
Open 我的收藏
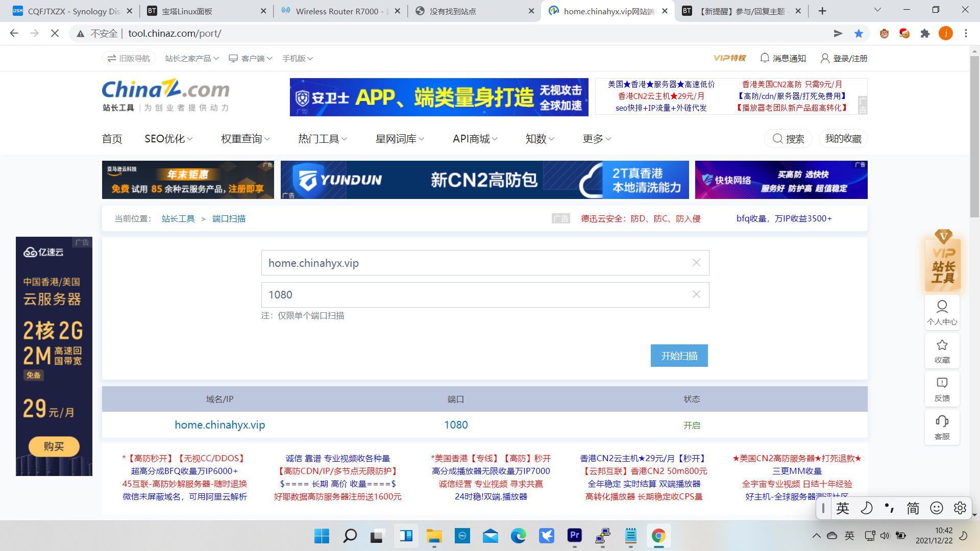click(x=843, y=139)
